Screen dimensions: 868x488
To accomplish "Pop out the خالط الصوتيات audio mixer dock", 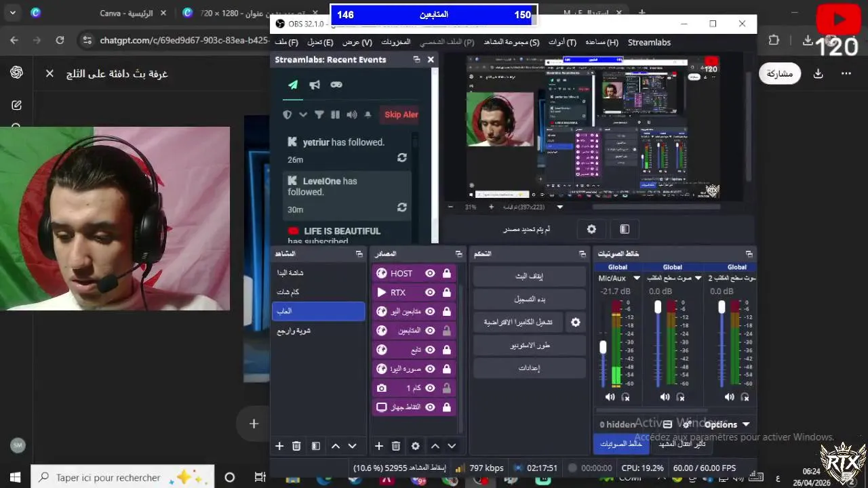I will 749,253.
